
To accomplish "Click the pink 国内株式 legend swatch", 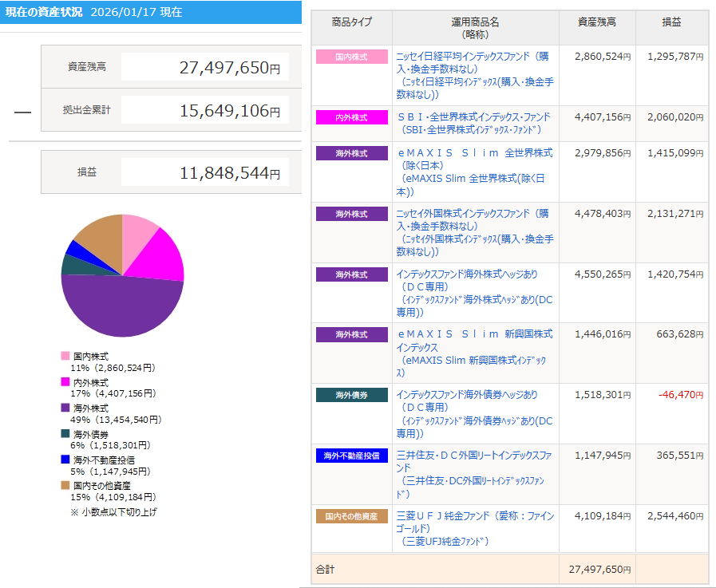I will click(x=65, y=356).
